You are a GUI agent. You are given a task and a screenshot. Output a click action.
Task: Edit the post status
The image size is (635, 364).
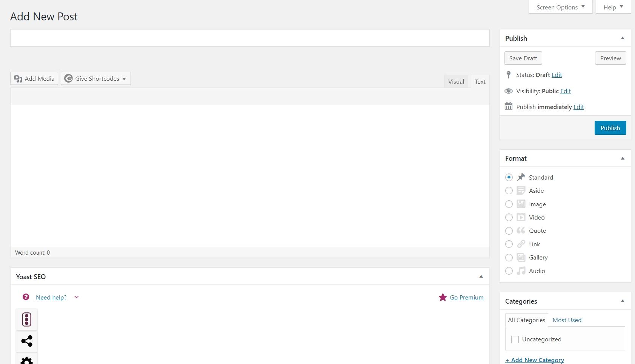(x=557, y=75)
